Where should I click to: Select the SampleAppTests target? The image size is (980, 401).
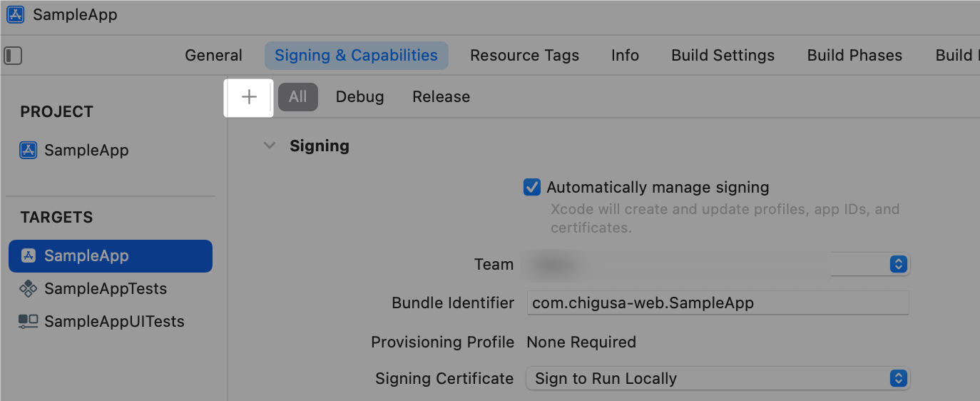point(106,289)
